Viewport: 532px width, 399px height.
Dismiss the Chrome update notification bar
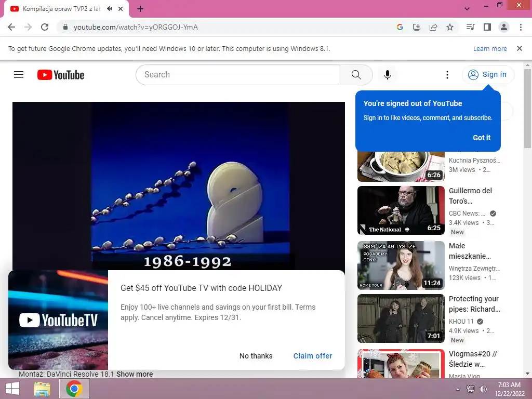point(520,48)
